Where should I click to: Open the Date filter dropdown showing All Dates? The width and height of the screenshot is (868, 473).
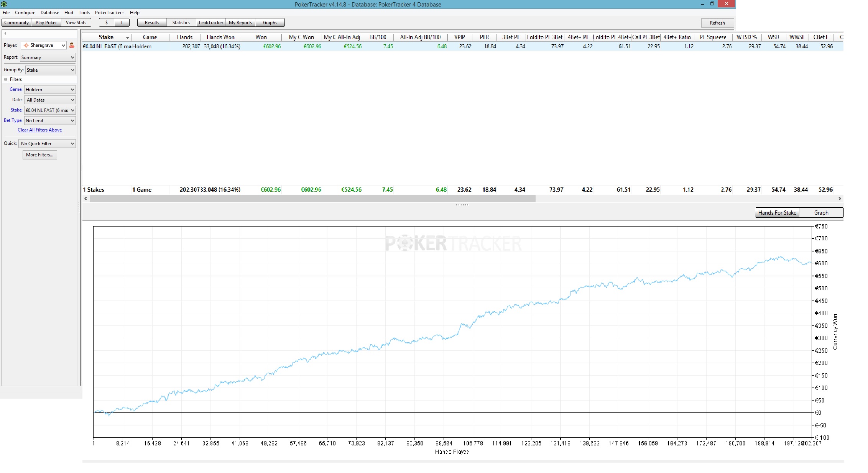50,100
